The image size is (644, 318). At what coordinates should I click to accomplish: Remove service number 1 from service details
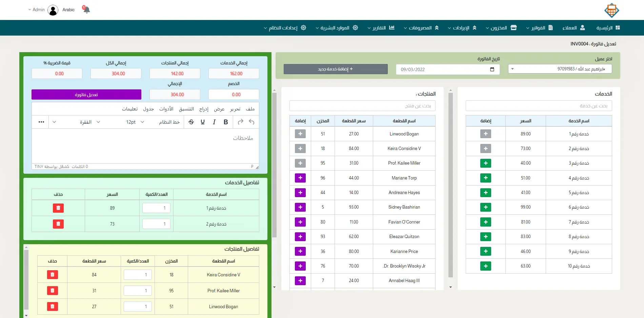tap(58, 208)
